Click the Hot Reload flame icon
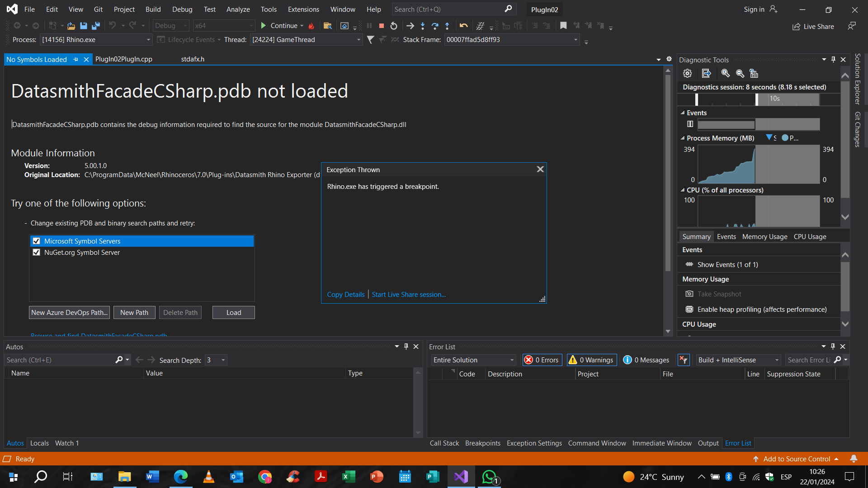868x488 pixels. pyautogui.click(x=311, y=26)
